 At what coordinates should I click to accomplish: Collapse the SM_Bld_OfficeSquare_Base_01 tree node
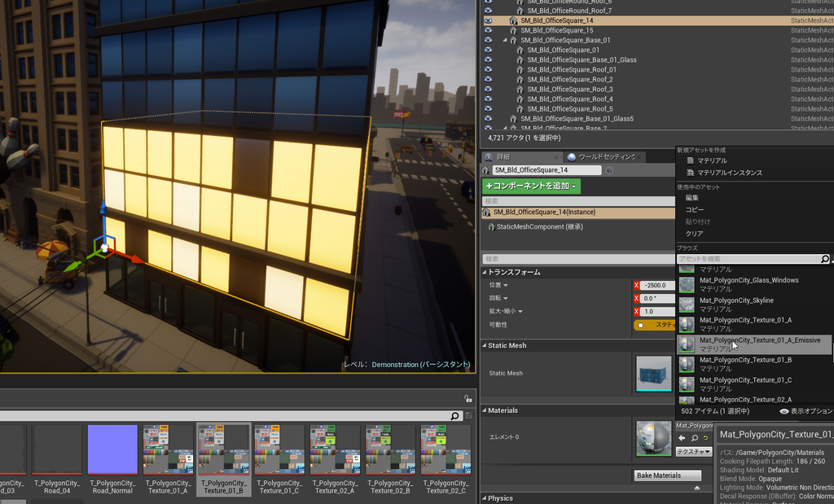coord(505,41)
